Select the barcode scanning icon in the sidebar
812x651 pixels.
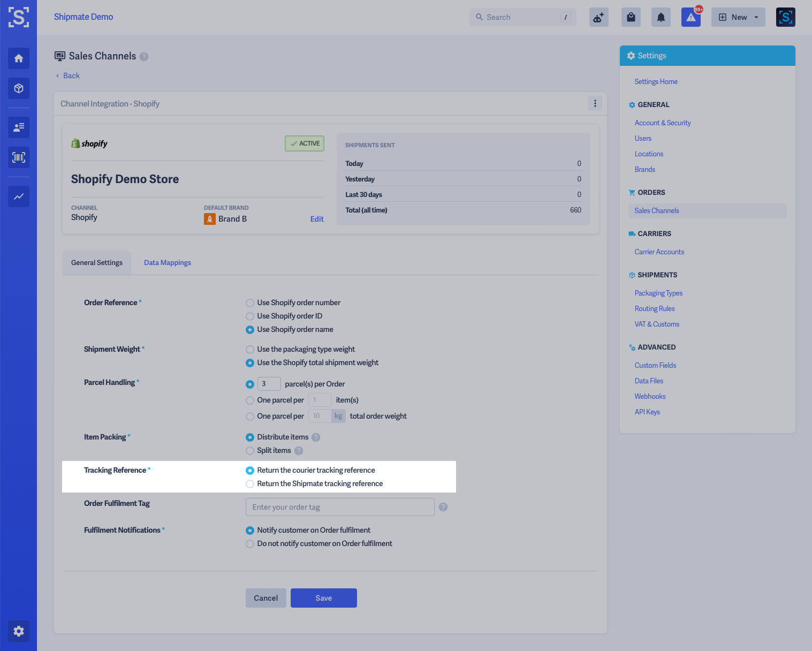coord(18,157)
